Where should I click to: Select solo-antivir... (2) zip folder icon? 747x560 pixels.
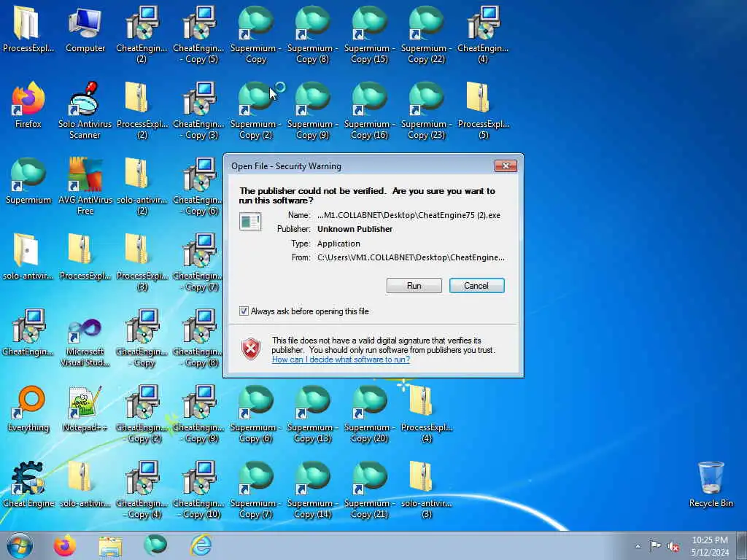pos(142,186)
